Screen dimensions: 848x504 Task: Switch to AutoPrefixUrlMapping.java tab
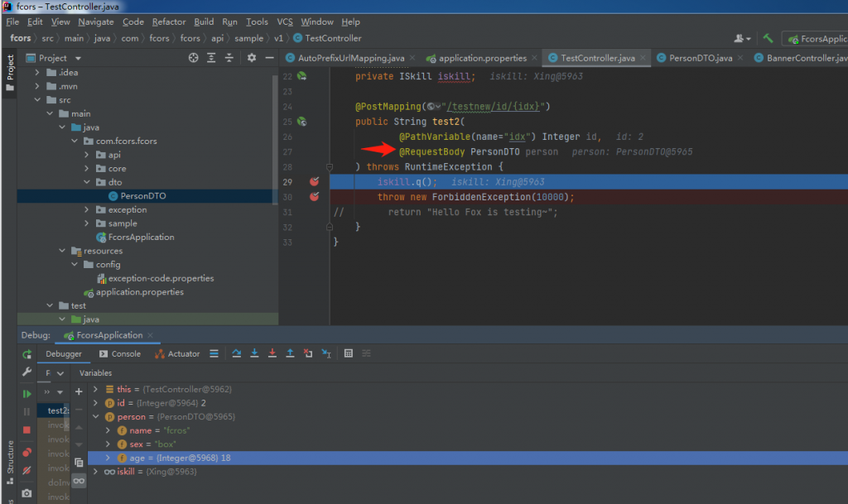click(x=351, y=58)
